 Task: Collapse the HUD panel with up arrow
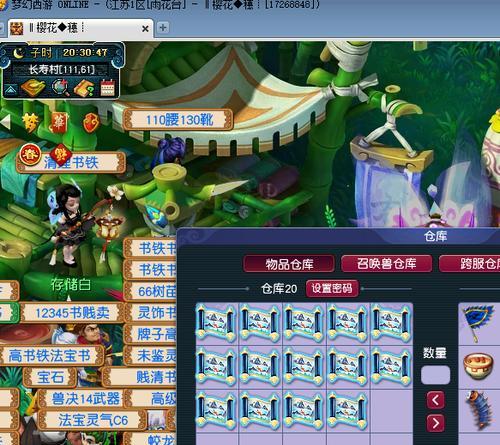(x=10, y=89)
